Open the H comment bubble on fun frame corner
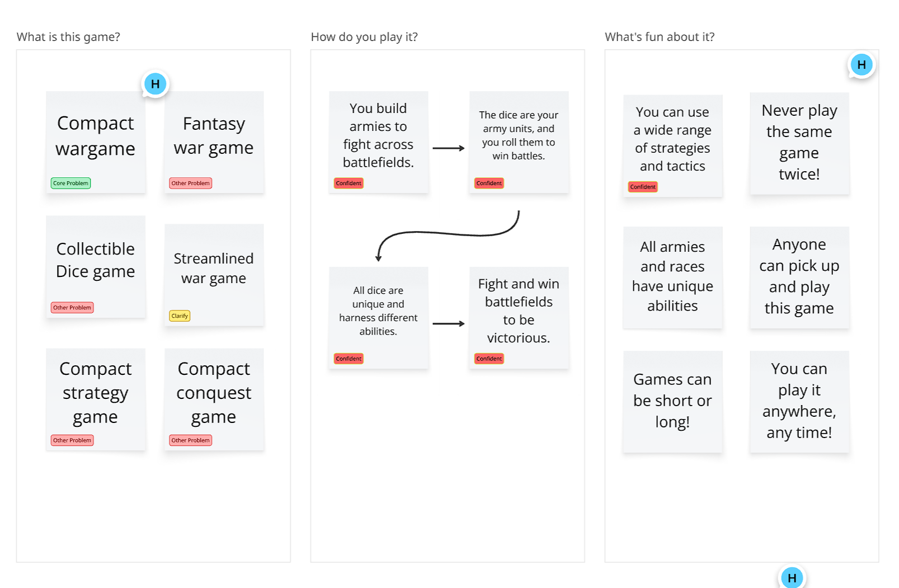899x588 pixels. [862, 65]
